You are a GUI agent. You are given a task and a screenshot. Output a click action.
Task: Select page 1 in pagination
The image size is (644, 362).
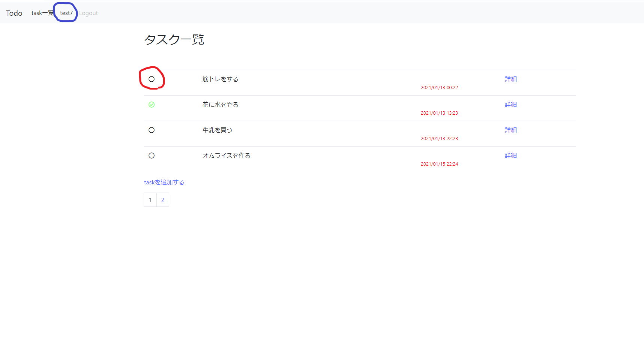point(150,200)
